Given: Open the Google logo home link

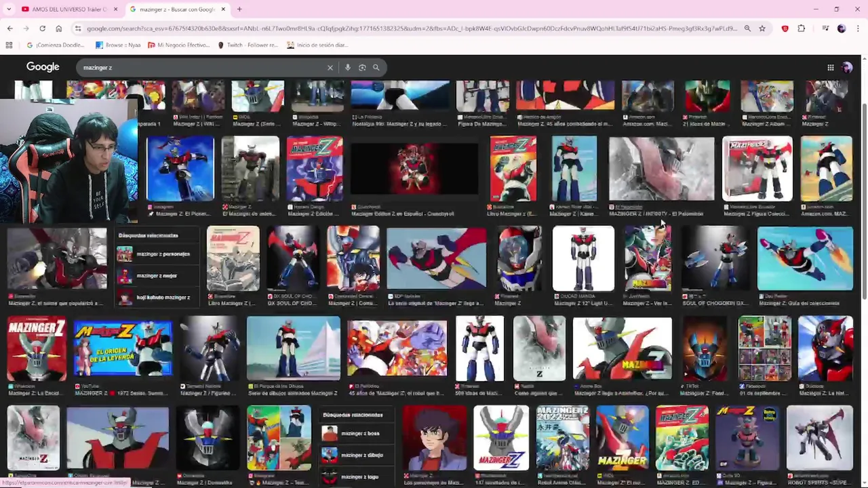Looking at the screenshot, I should point(43,66).
